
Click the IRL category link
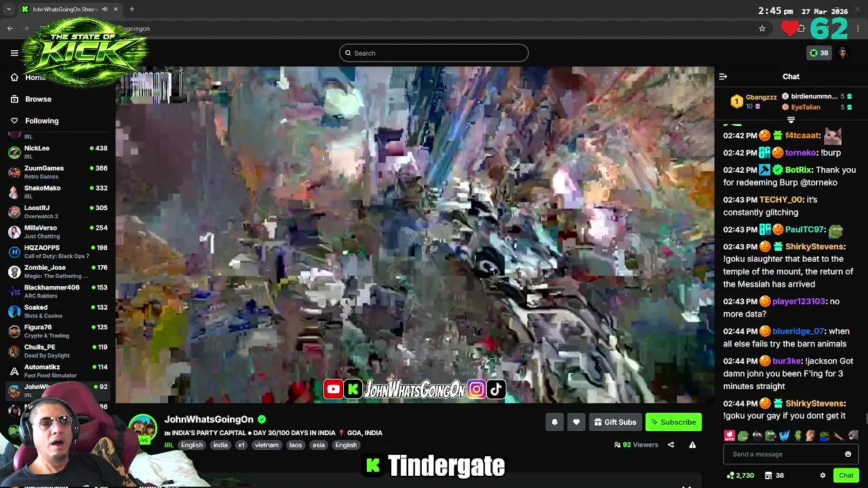pyautogui.click(x=168, y=445)
